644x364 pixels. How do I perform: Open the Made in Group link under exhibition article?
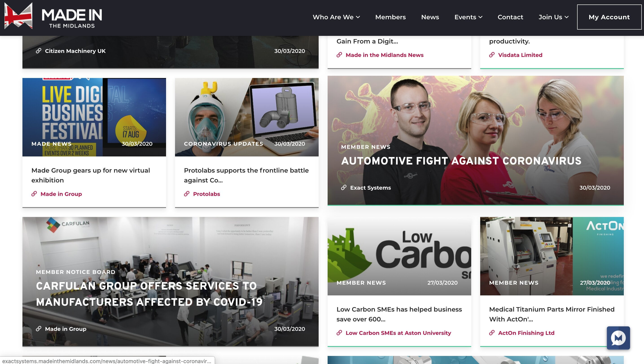pyautogui.click(x=61, y=194)
